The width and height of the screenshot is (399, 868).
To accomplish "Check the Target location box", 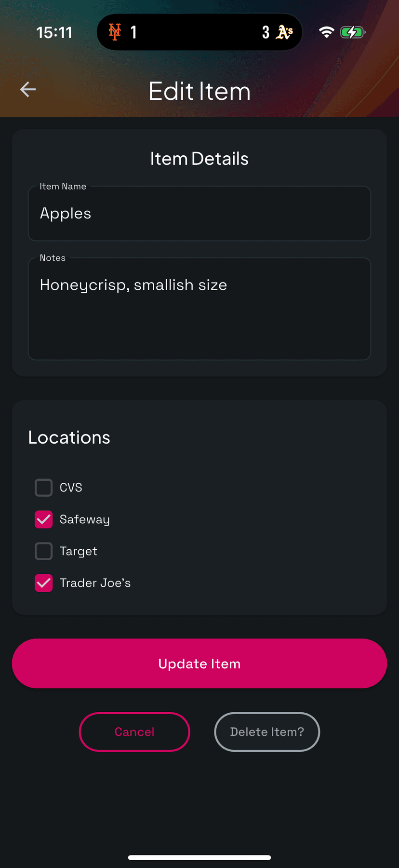I will (43, 551).
